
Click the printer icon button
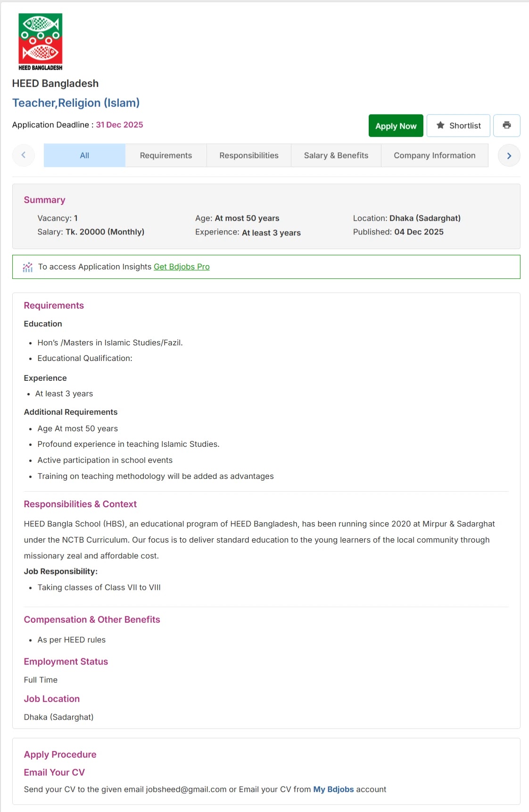(x=506, y=126)
